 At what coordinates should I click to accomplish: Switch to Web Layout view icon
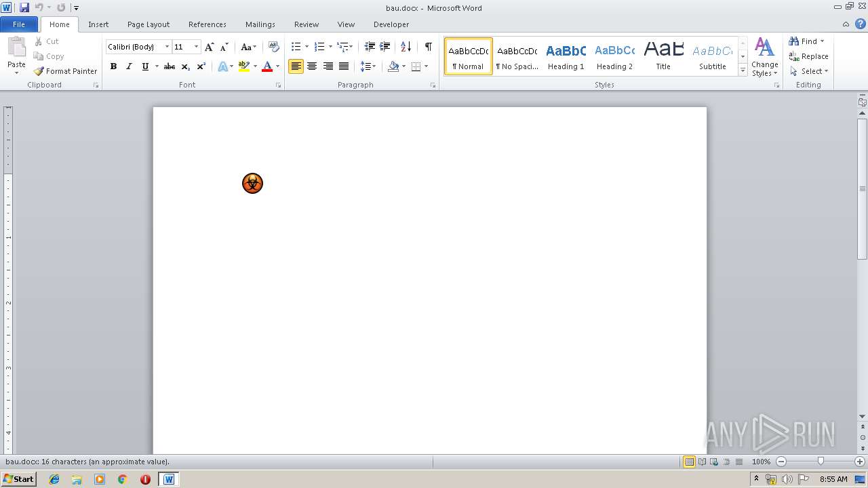[713, 462]
